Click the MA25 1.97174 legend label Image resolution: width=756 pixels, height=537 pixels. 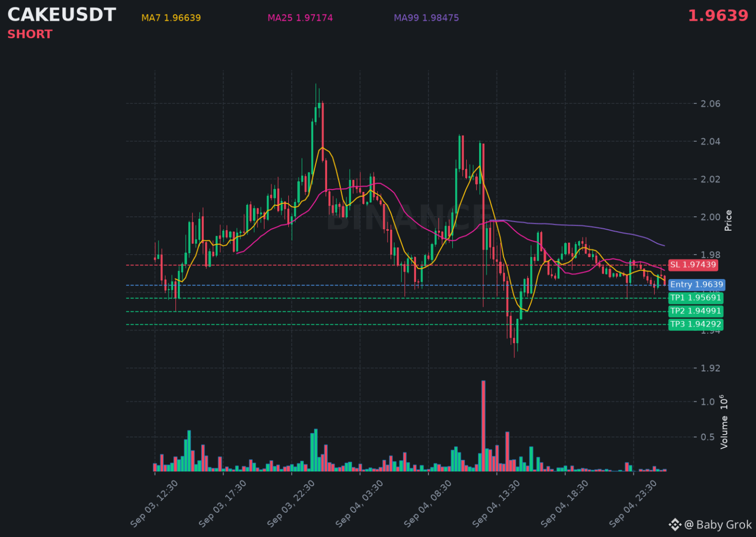pyautogui.click(x=300, y=18)
